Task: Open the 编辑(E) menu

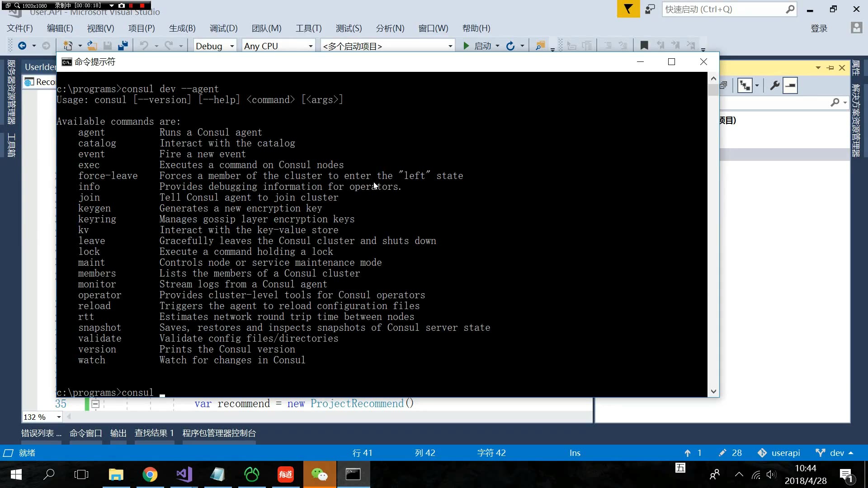Action: [60, 28]
